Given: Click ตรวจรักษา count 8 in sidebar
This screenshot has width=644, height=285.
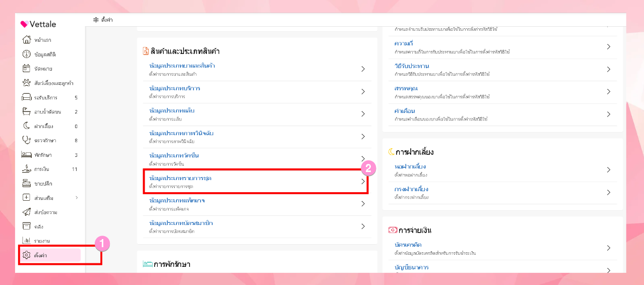Looking at the screenshot, I should pos(76,141).
